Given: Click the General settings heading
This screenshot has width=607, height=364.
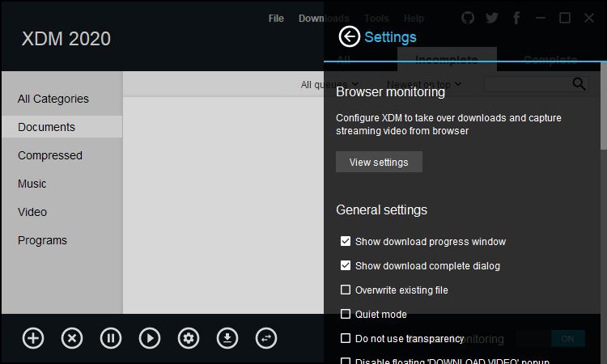Looking at the screenshot, I should (381, 210).
